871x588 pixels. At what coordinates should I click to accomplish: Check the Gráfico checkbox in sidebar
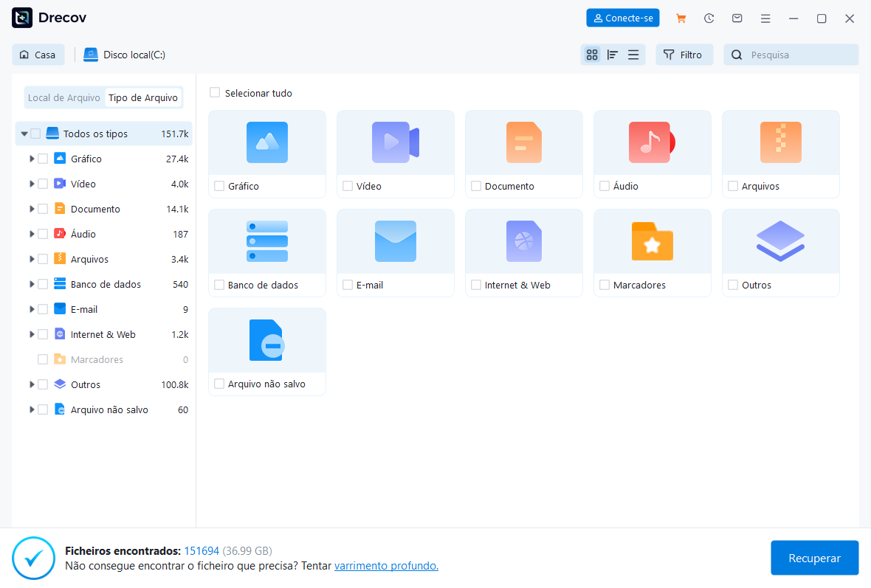pos(43,158)
